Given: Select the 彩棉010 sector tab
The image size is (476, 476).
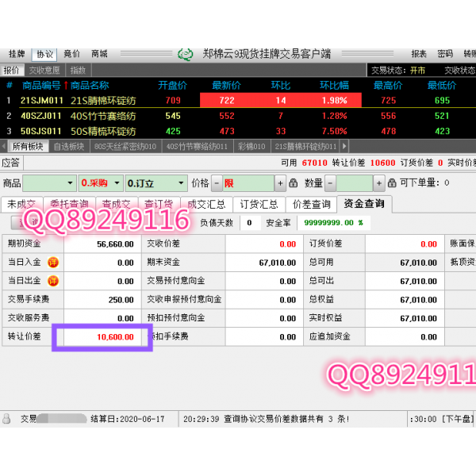Looking at the screenshot, I should pyautogui.click(x=251, y=147).
